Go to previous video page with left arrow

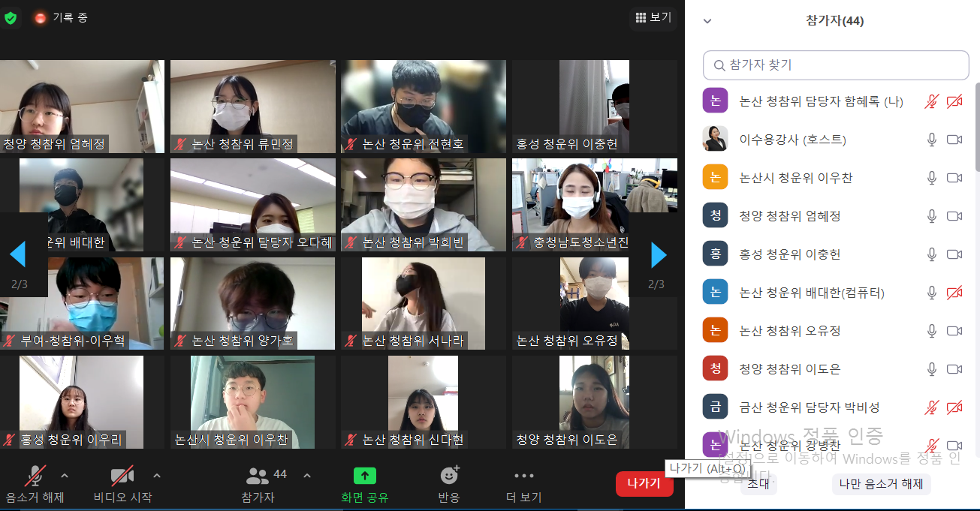18,255
